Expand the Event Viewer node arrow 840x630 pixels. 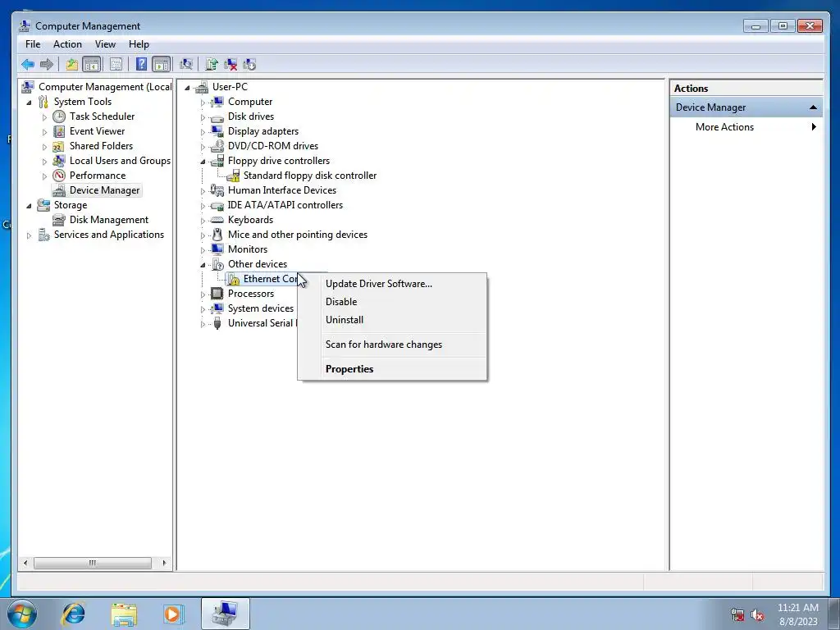coord(44,132)
